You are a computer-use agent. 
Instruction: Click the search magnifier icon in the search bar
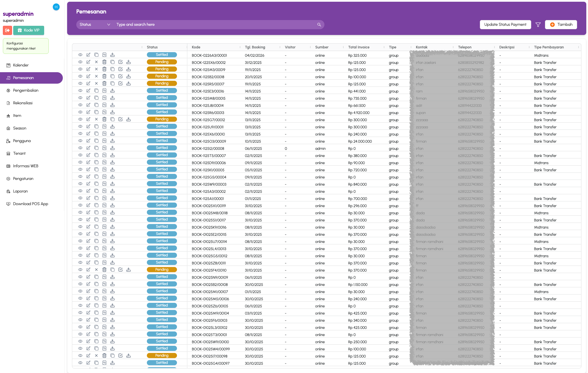[x=319, y=25]
